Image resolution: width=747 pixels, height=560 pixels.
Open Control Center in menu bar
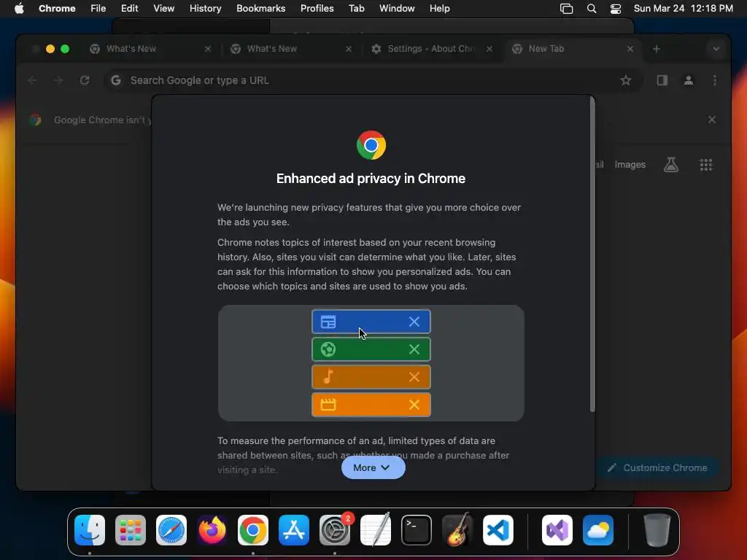click(x=616, y=9)
